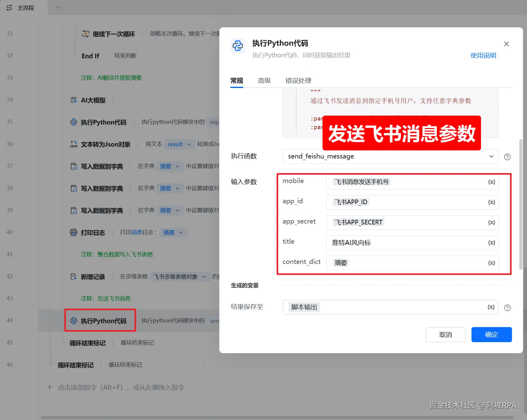The image size is (527, 420).
Task: Click the 消息 log type link on line 40
Action: (137, 232)
